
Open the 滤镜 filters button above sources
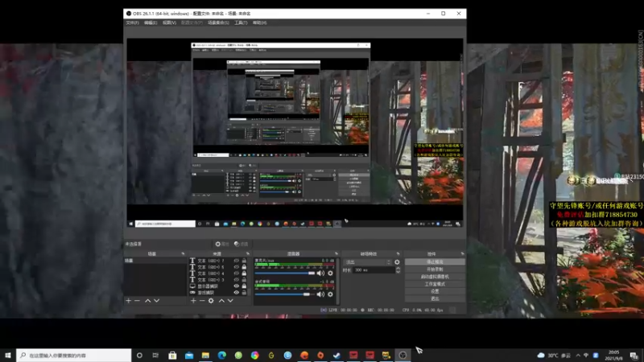pos(241,244)
